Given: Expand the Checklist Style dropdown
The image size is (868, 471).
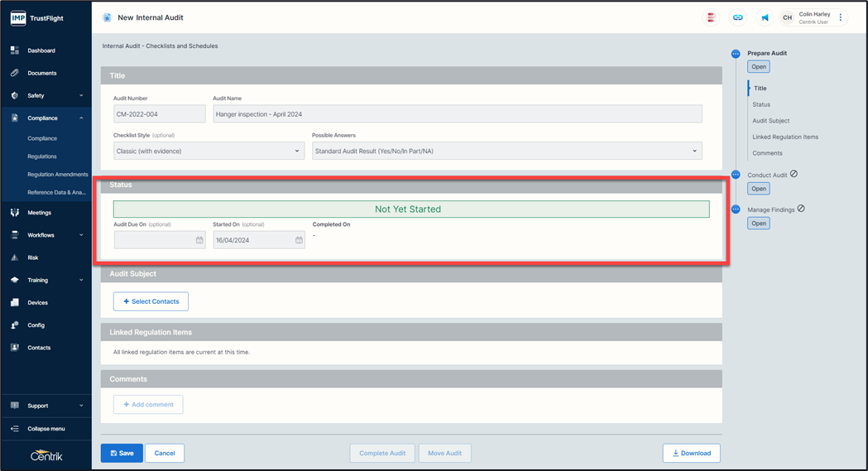Looking at the screenshot, I should click(209, 151).
